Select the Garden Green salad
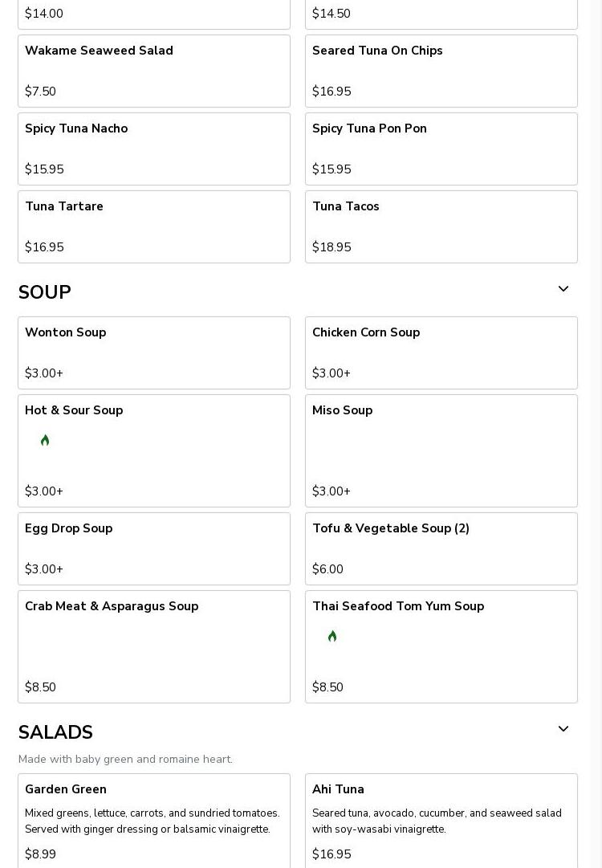Screen dimensions: 602x868 154,821
